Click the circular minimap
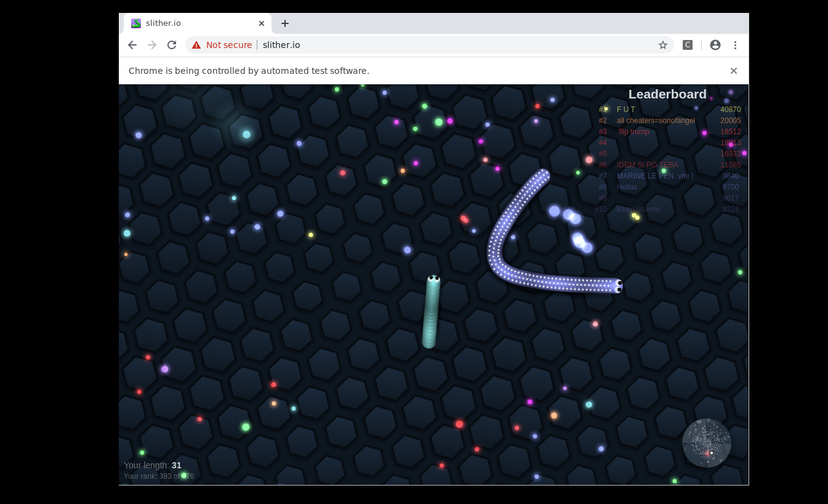The width and height of the screenshot is (828, 504). (x=707, y=443)
